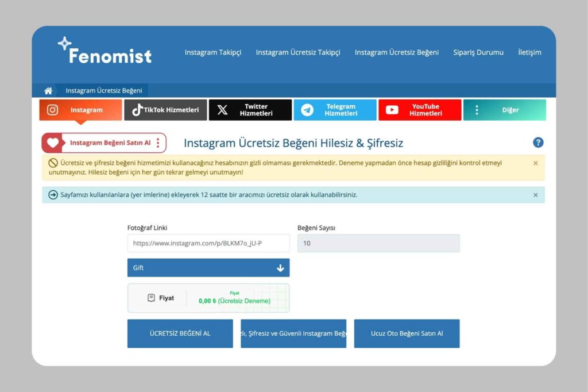
Task: Focus the Fotoğraf Linki input field
Action: click(x=208, y=243)
